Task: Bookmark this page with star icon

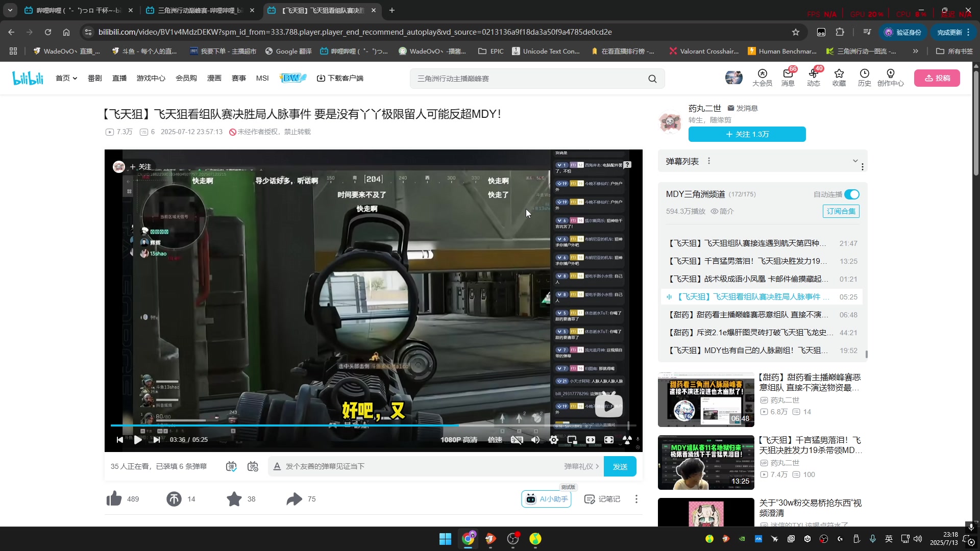Action: [x=795, y=32]
